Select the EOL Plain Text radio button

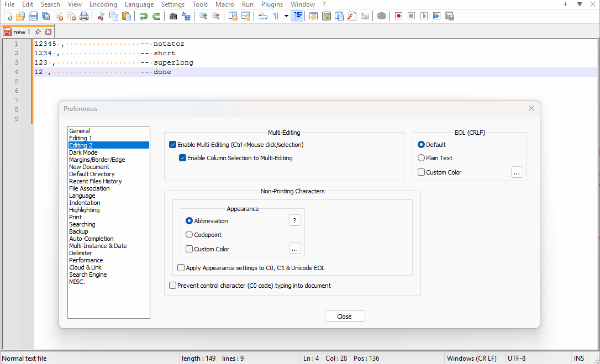coord(422,157)
